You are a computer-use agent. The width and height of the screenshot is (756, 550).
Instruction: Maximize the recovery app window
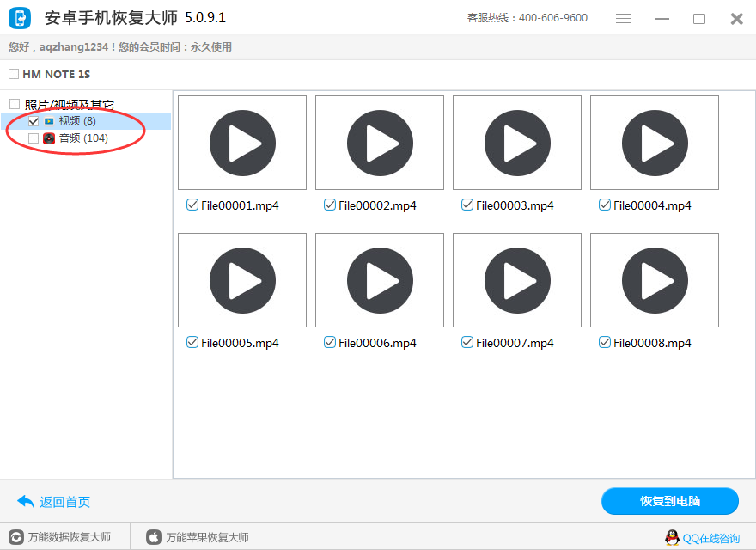(x=699, y=19)
